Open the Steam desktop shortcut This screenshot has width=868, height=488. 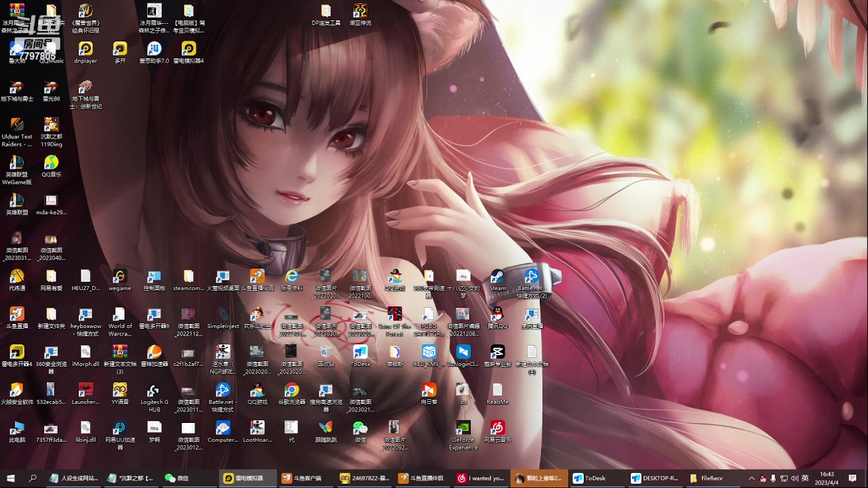tap(498, 280)
